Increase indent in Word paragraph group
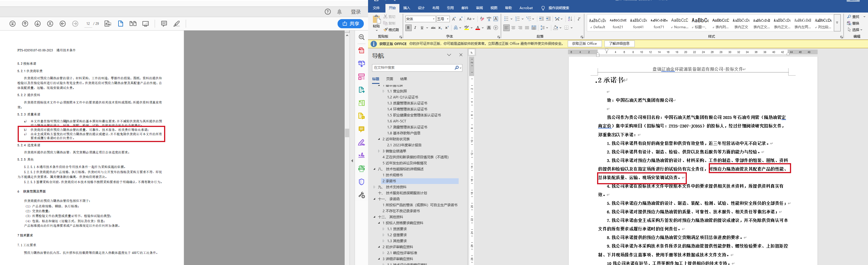The image size is (868, 265). click(548, 19)
